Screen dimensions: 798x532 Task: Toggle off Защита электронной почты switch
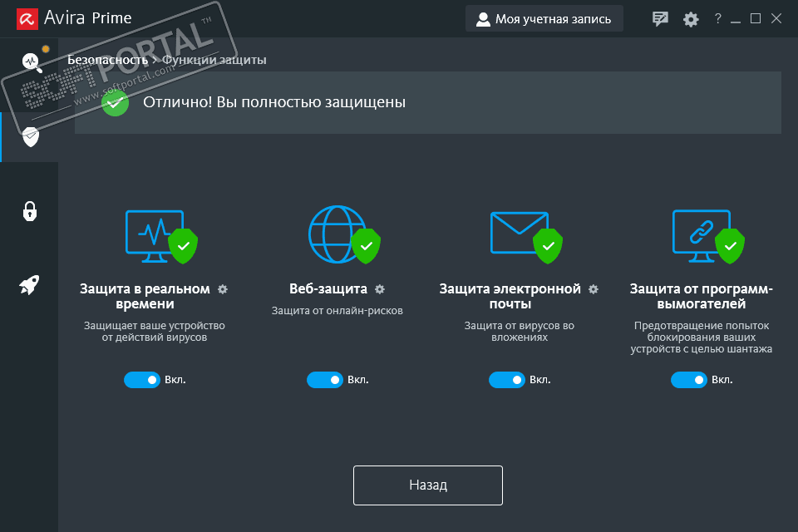click(x=507, y=380)
